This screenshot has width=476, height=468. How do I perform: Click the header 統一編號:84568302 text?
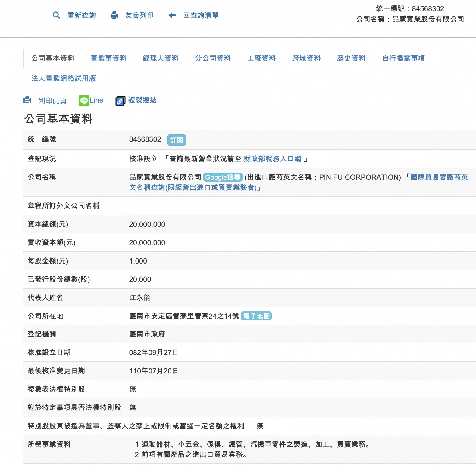pos(410,8)
